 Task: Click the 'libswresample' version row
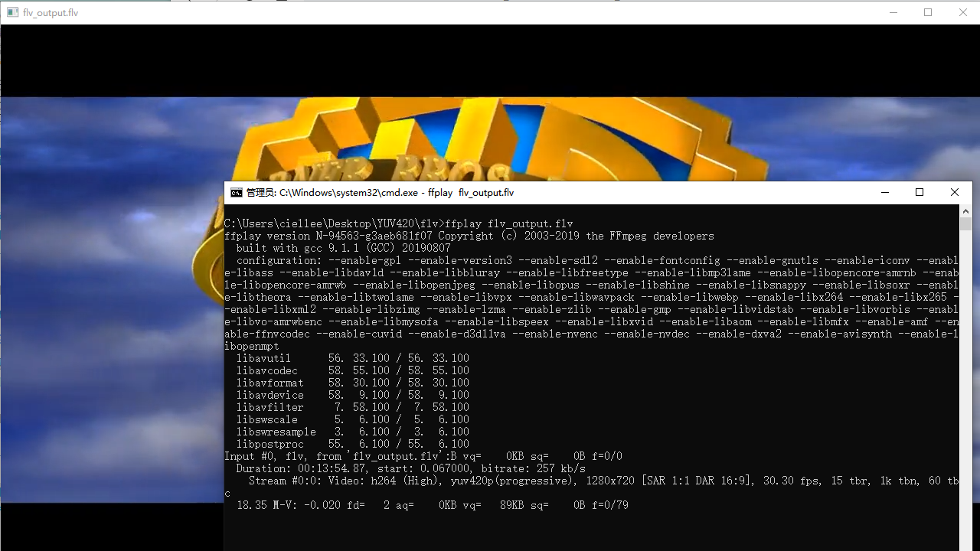[352, 432]
